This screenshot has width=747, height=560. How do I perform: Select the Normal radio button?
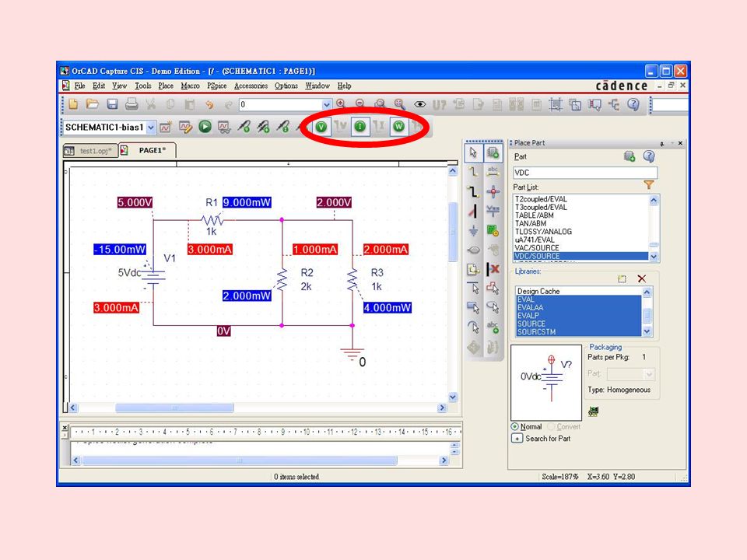[514, 427]
